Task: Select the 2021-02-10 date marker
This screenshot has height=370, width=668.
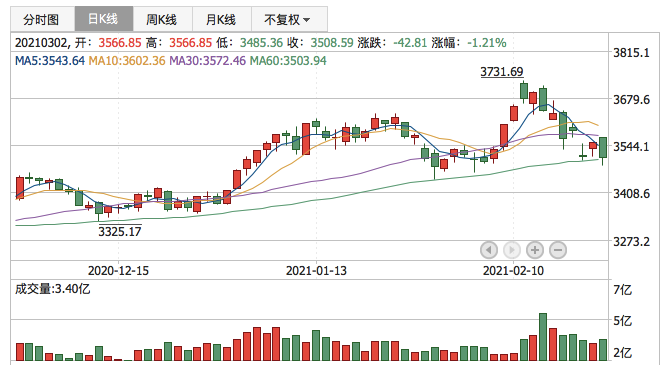Action: click(513, 271)
